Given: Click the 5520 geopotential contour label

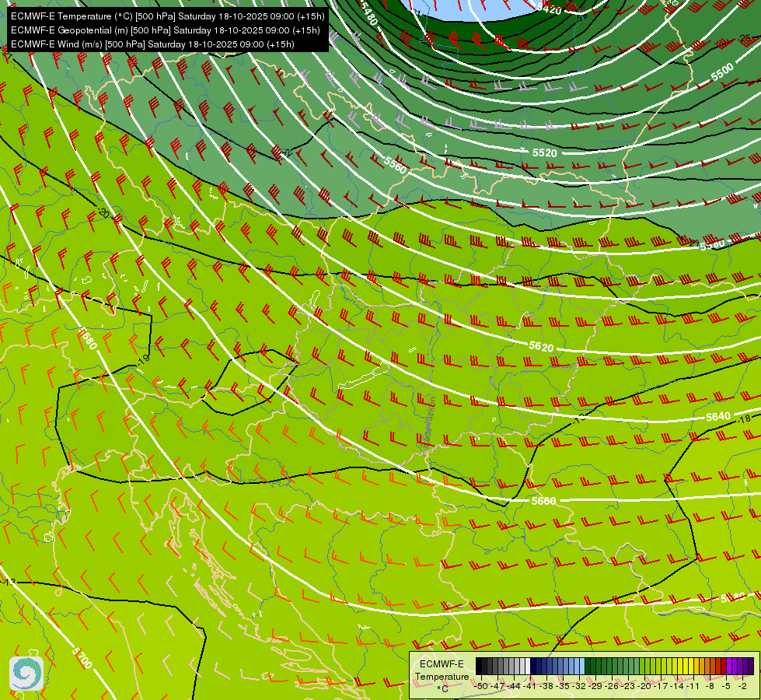Looking at the screenshot, I should tap(544, 152).
